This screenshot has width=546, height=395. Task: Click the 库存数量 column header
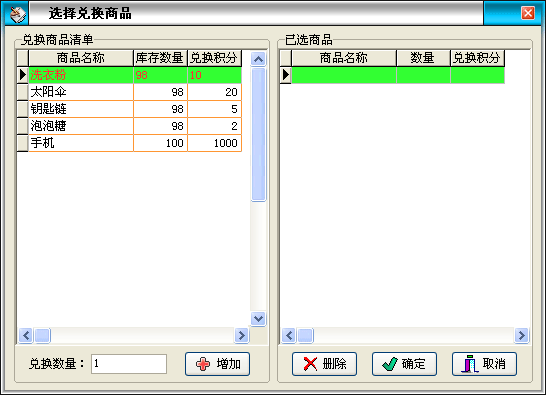[160, 58]
